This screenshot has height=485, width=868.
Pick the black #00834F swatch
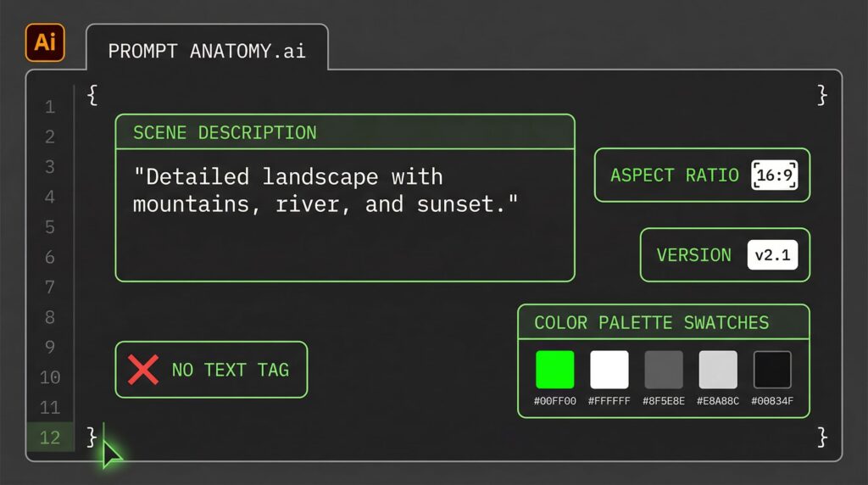pyautogui.click(x=771, y=370)
